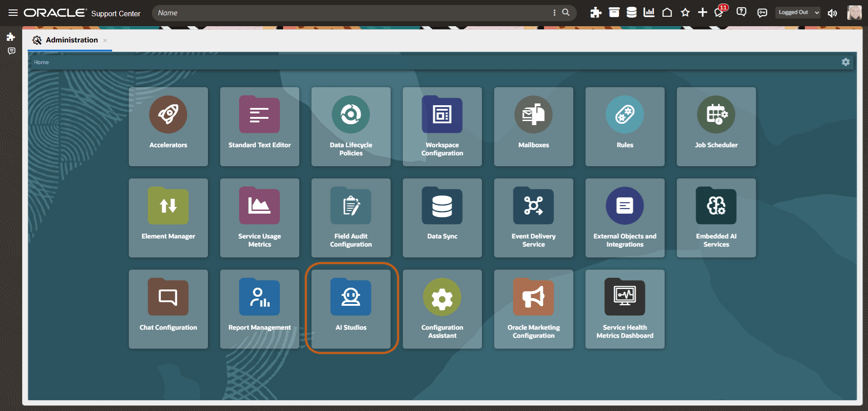Viewport: 868px width, 411px height.
Task: Open the Standard Text Editor tile
Action: click(x=259, y=126)
